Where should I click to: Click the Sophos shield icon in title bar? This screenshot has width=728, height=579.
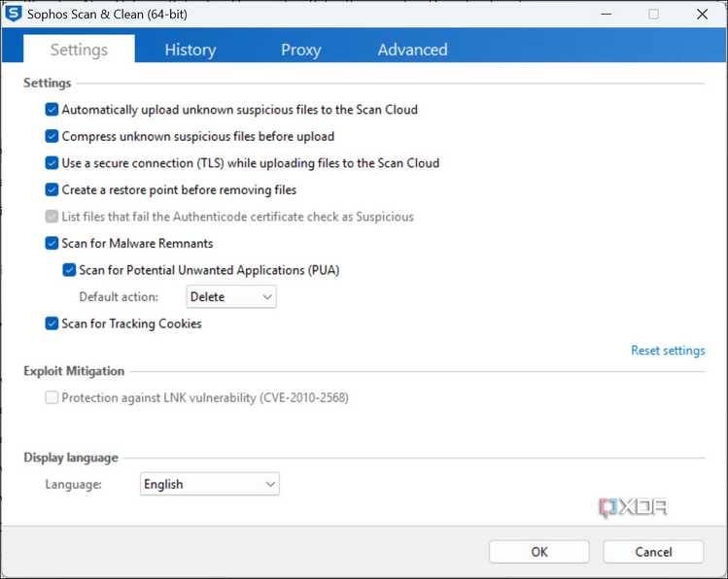click(13, 14)
